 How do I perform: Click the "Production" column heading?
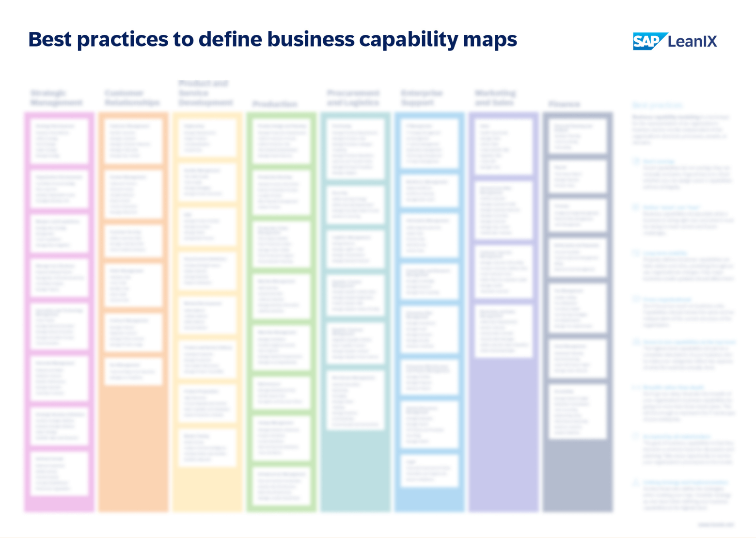click(275, 104)
